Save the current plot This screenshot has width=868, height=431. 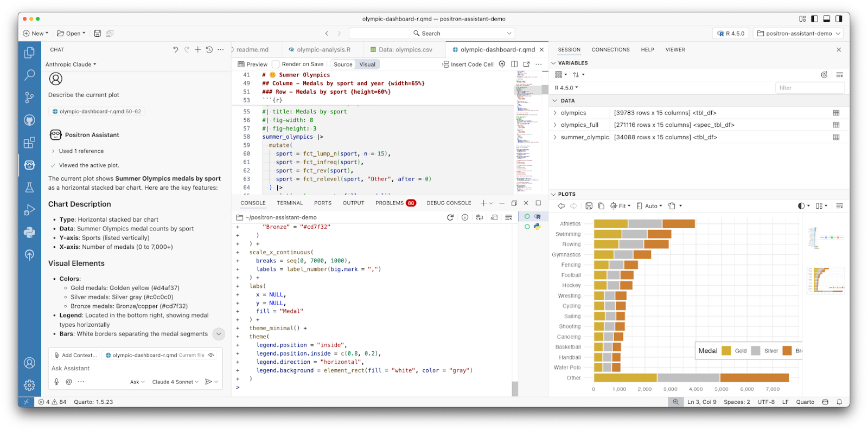pos(589,206)
